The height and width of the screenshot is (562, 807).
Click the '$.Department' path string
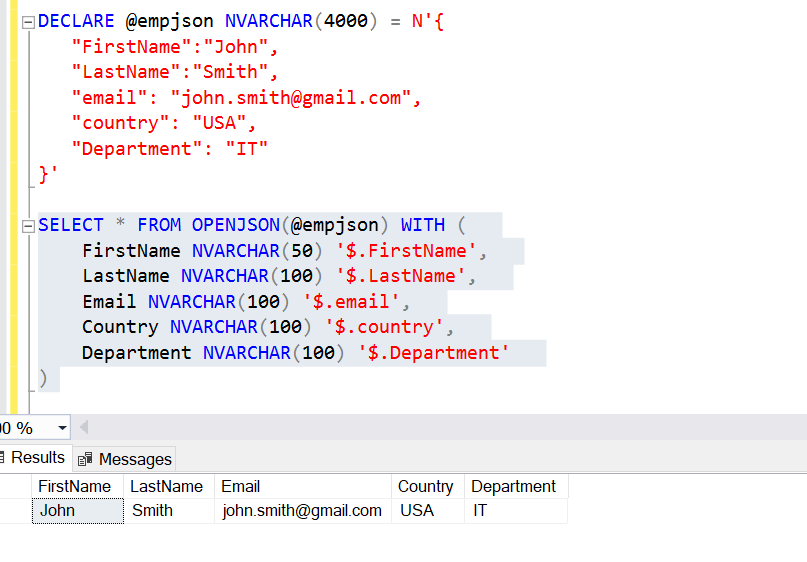coord(433,353)
